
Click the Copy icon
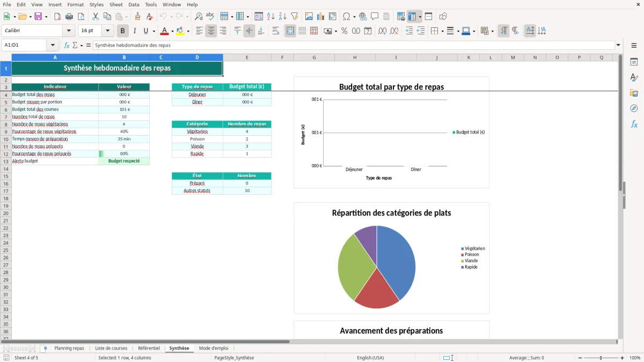[107, 17]
